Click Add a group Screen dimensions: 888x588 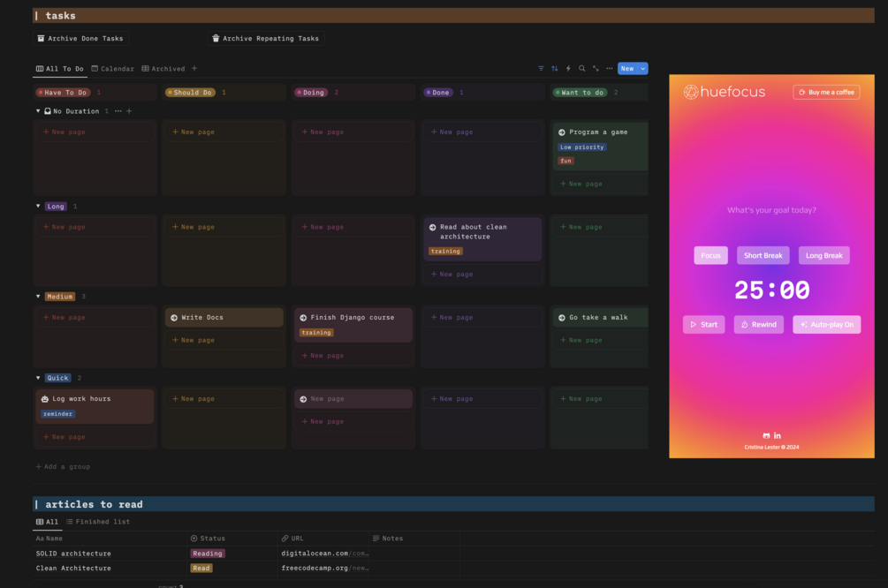pyautogui.click(x=63, y=467)
